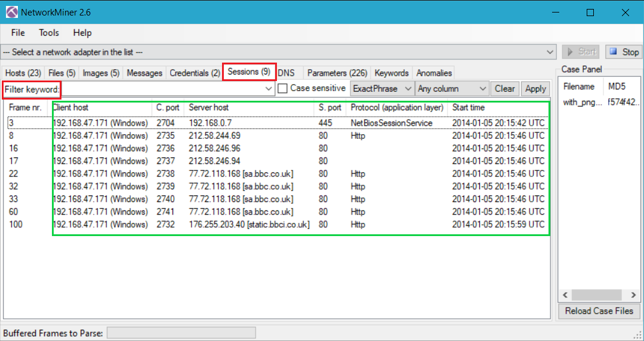Go to the Parameters (226) tab
This screenshot has width=644, height=341.
pos(337,73)
